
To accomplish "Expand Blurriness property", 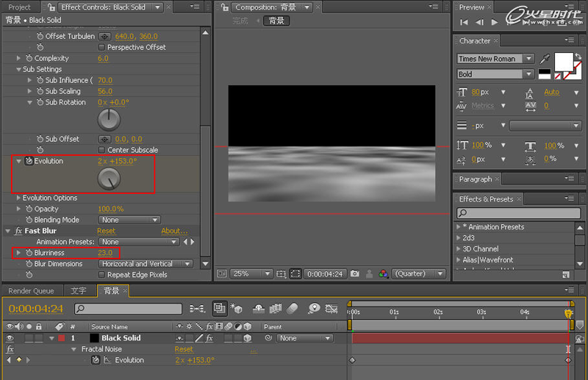I will point(18,253).
